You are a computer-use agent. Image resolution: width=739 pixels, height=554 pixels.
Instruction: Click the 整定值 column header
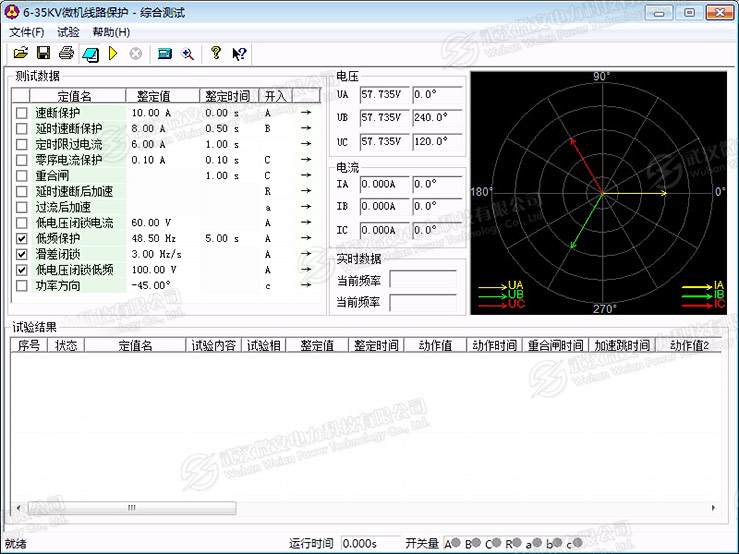(153, 96)
